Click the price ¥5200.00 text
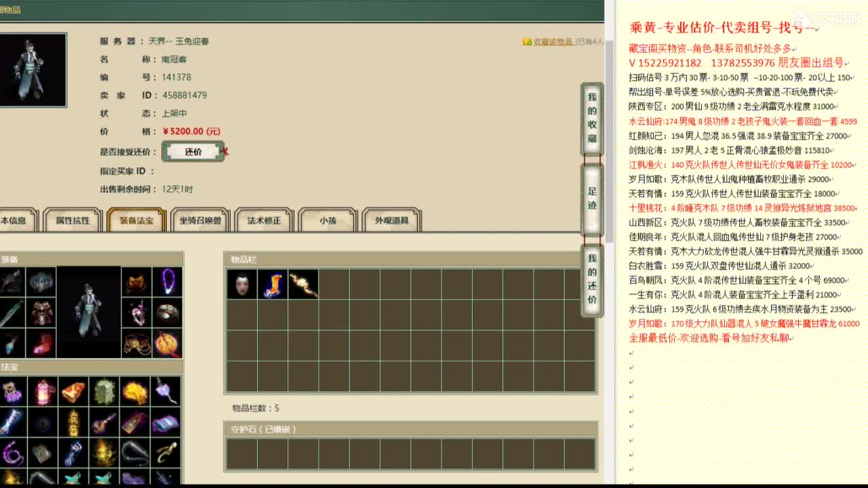The height and width of the screenshot is (488, 868). [191, 131]
